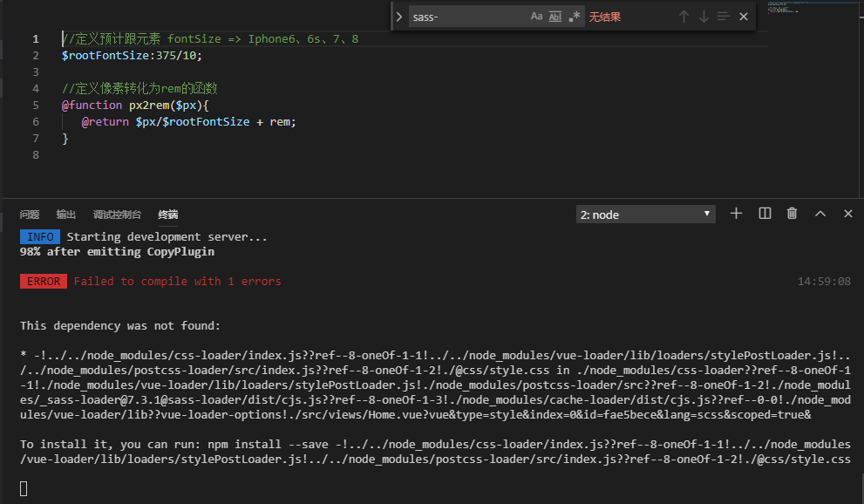The image size is (864, 504).
Task: Create a new terminal with plus icon
Action: click(x=736, y=213)
